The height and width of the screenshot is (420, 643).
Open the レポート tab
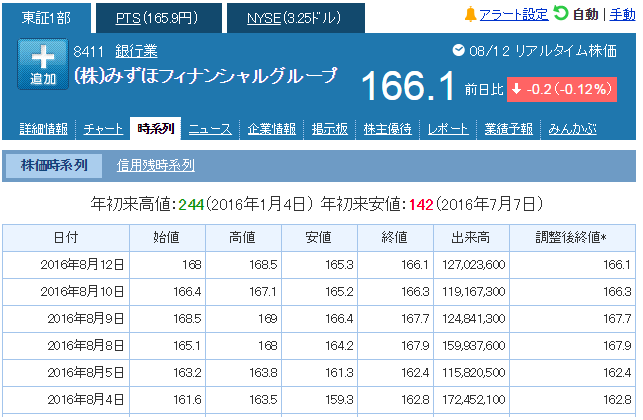(x=448, y=129)
